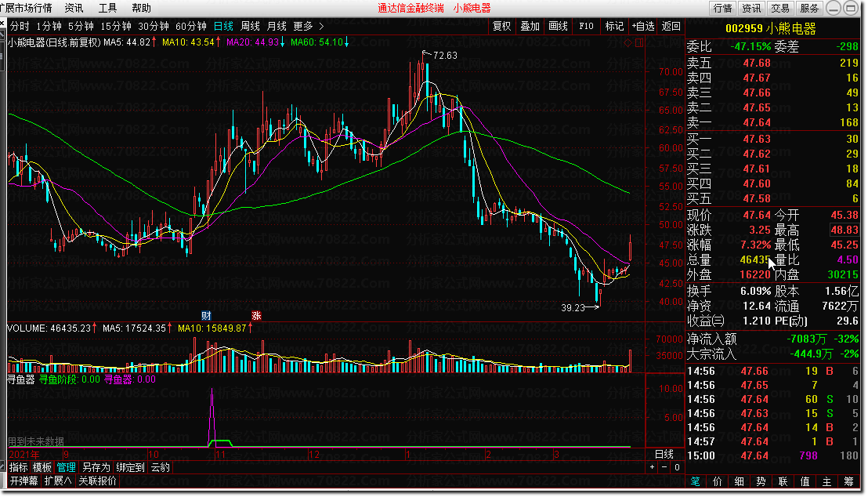This screenshot has height=497, width=868.
Task: Switch to the 联 tab
Action: pyautogui.click(x=783, y=481)
